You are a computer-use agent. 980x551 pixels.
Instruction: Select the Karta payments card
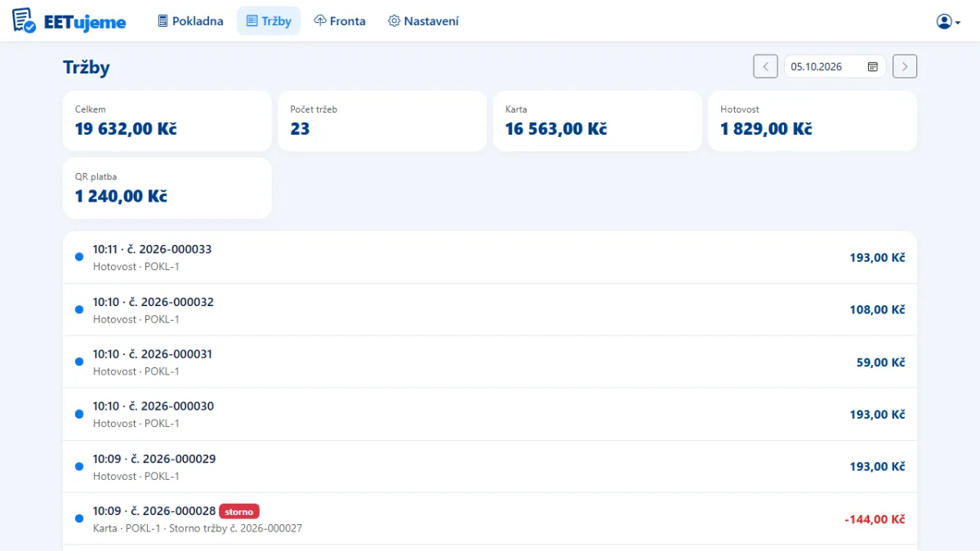coord(598,121)
